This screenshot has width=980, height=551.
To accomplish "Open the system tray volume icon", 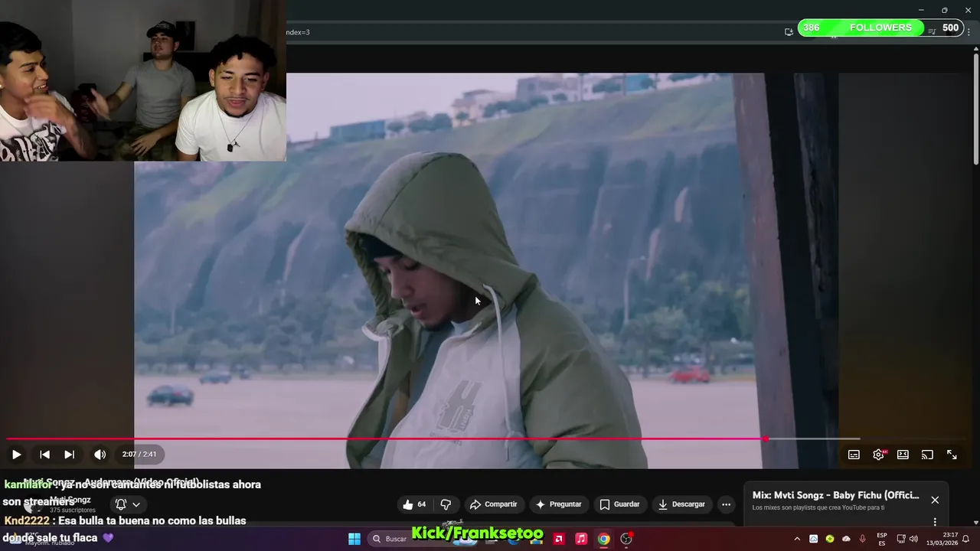I will click(x=913, y=539).
